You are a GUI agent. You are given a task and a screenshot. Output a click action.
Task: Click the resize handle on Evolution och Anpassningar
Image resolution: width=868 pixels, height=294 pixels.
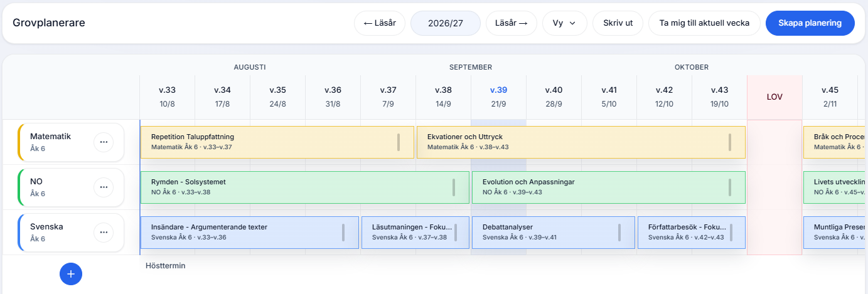click(730, 187)
